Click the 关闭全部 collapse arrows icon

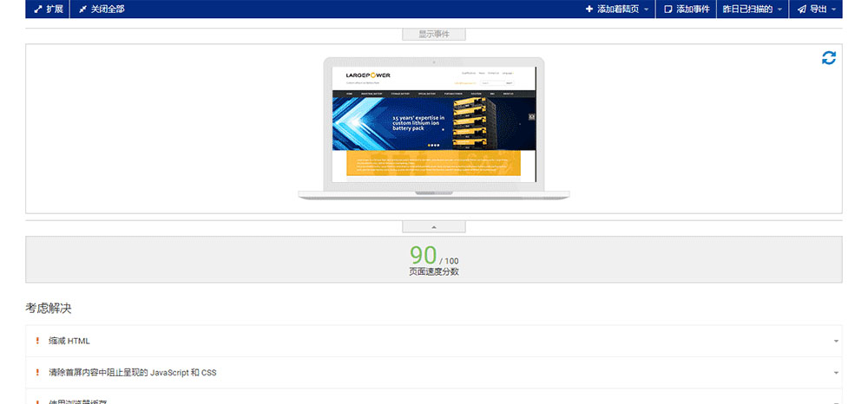tap(82, 10)
